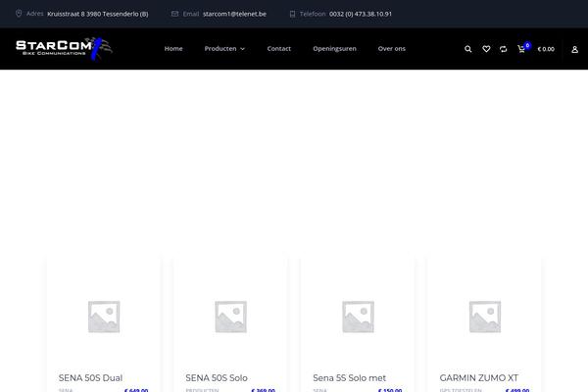Click the Sena 5S Solo placeholder image
The height and width of the screenshot is (392, 588).
pos(358,317)
